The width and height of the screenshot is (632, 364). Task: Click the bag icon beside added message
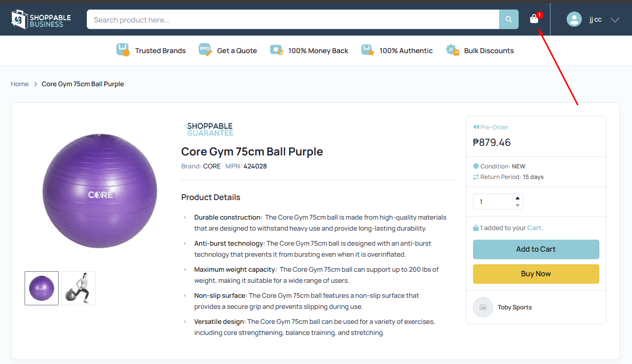click(x=476, y=228)
